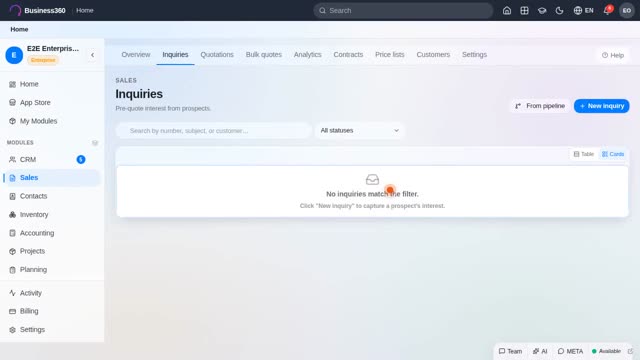The image size is (640, 360).
Task: Click the inquiries search box
Action: pos(213,131)
